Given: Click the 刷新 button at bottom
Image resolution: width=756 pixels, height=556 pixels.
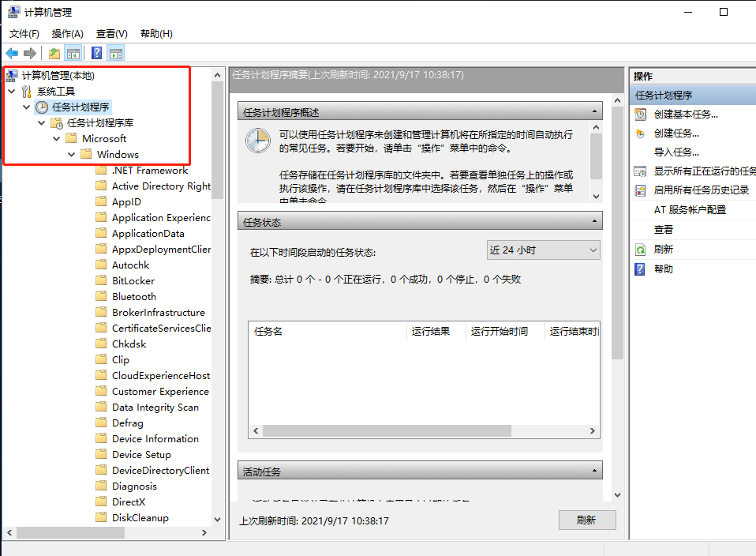Looking at the screenshot, I should (x=586, y=520).
